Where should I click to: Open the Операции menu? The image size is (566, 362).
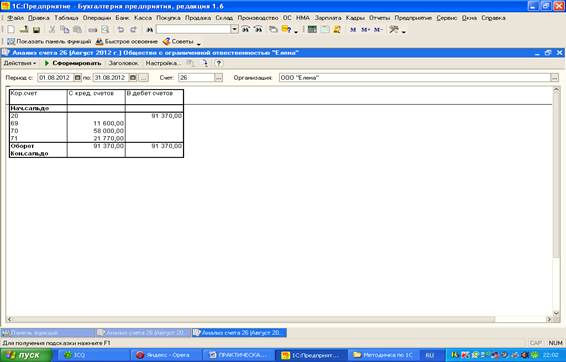point(97,18)
